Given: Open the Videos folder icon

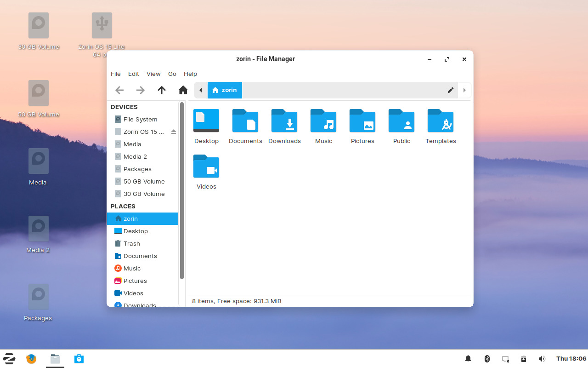Looking at the screenshot, I should pos(206,166).
